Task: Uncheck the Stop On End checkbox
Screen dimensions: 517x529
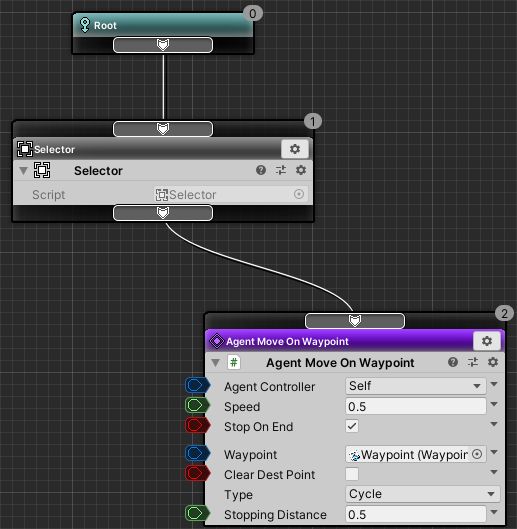Action: click(352, 426)
